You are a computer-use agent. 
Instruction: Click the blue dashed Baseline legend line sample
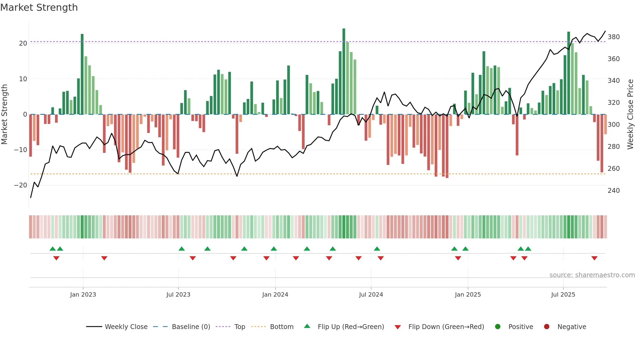[160, 327]
